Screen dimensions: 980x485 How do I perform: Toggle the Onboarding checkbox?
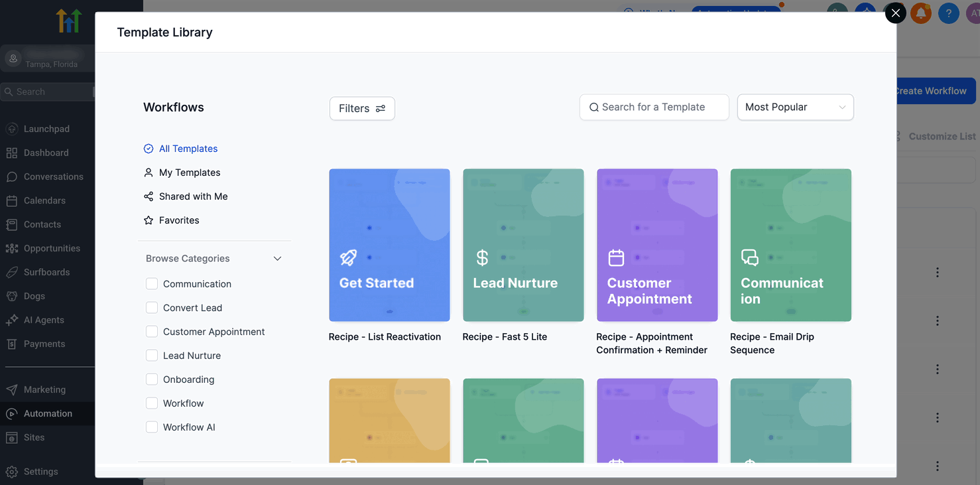(x=152, y=380)
